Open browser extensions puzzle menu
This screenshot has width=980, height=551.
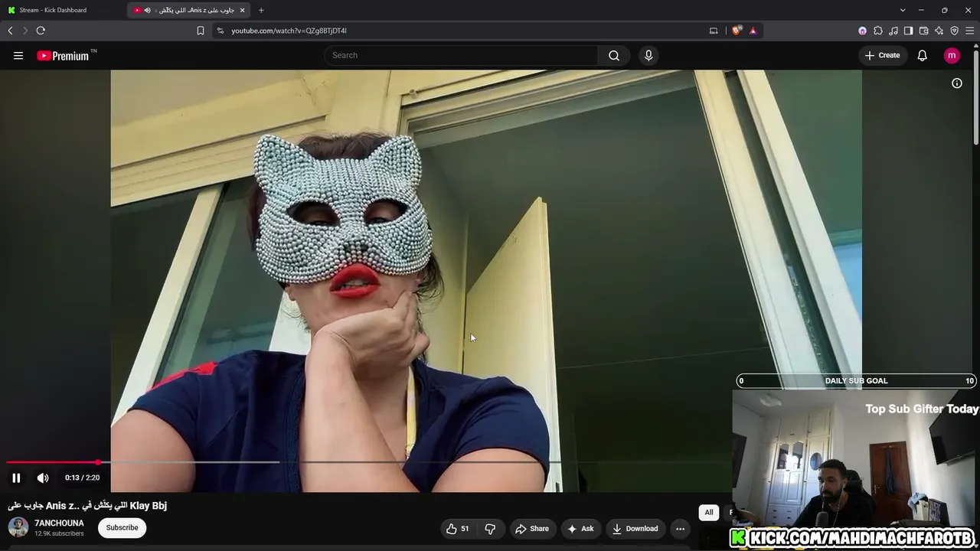point(878,31)
